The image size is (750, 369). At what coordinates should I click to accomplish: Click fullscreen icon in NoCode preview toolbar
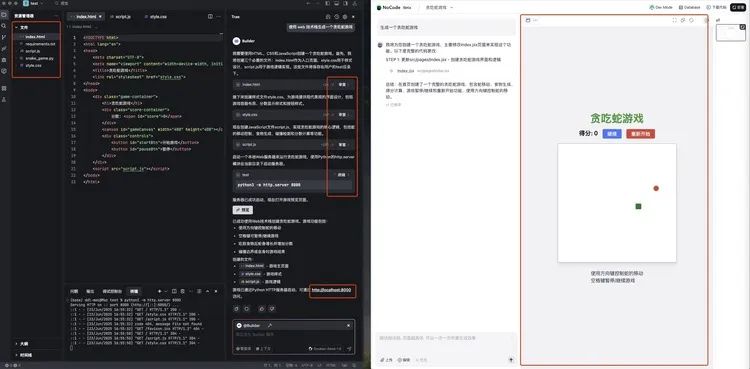pyautogui.click(x=674, y=20)
